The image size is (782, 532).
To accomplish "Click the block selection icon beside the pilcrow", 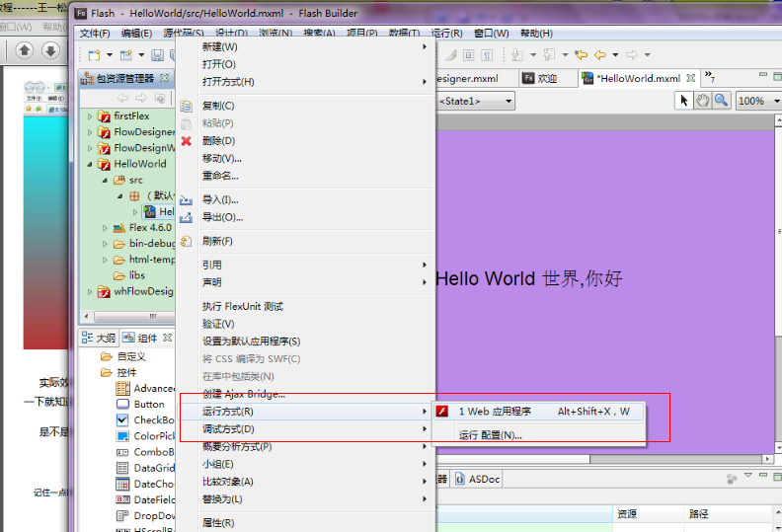I will [469, 55].
